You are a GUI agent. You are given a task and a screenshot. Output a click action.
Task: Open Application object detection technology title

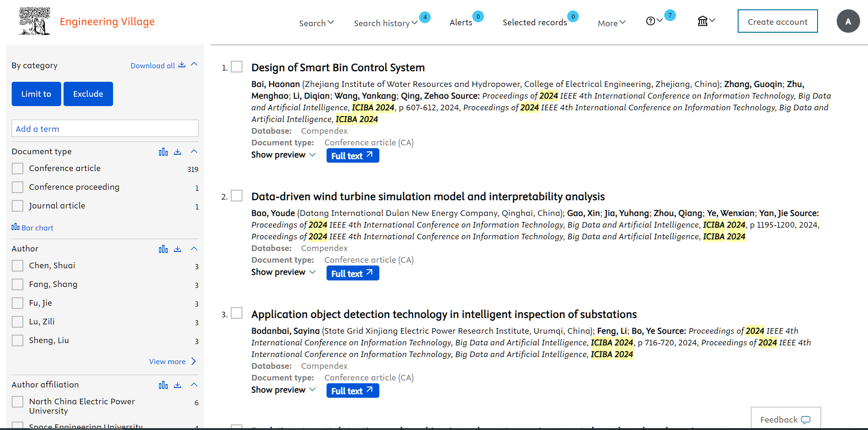[x=444, y=314]
